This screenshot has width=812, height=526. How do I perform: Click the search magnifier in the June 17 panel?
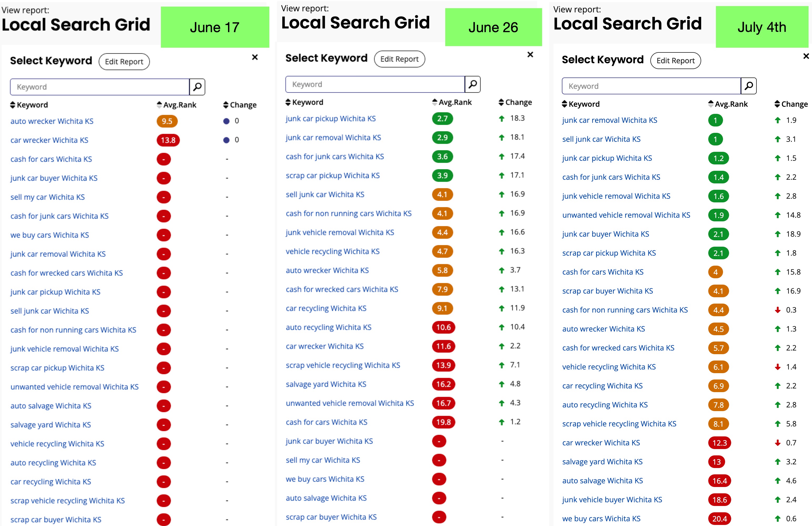(x=197, y=87)
